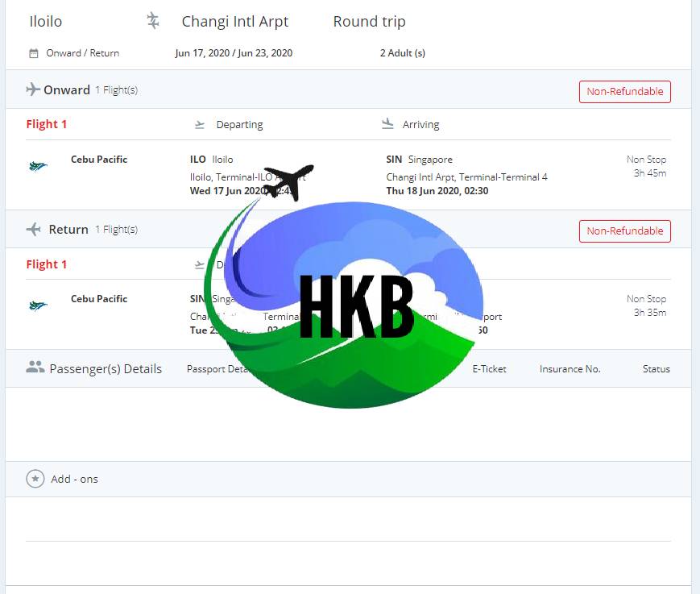Click the Add-ons star circle icon
Image resolution: width=700 pixels, height=594 pixels.
35,479
